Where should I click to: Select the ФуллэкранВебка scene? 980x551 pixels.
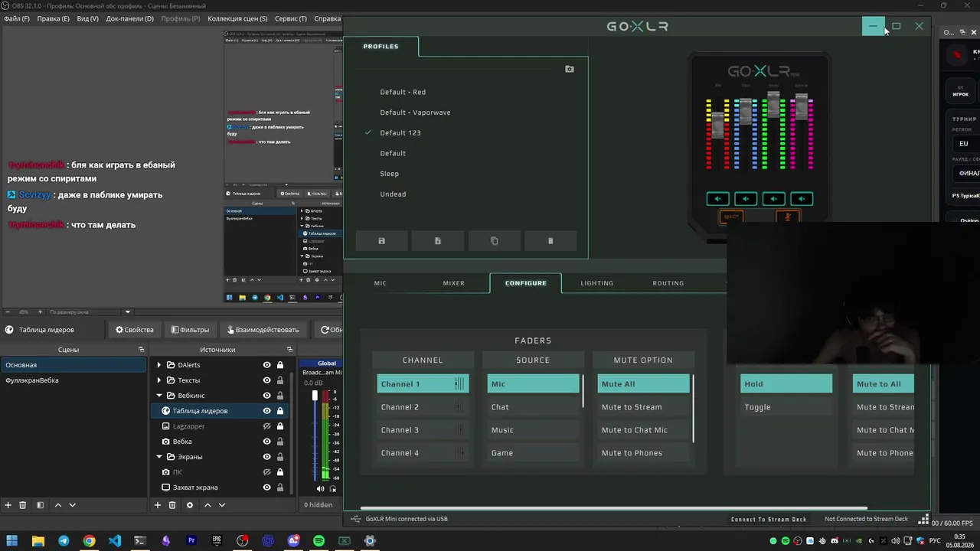73,380
